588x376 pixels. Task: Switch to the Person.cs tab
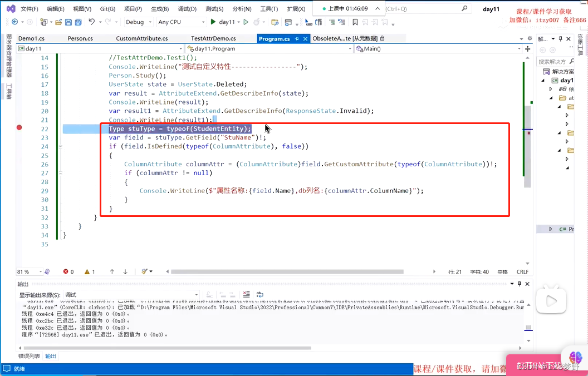[80, 38]
